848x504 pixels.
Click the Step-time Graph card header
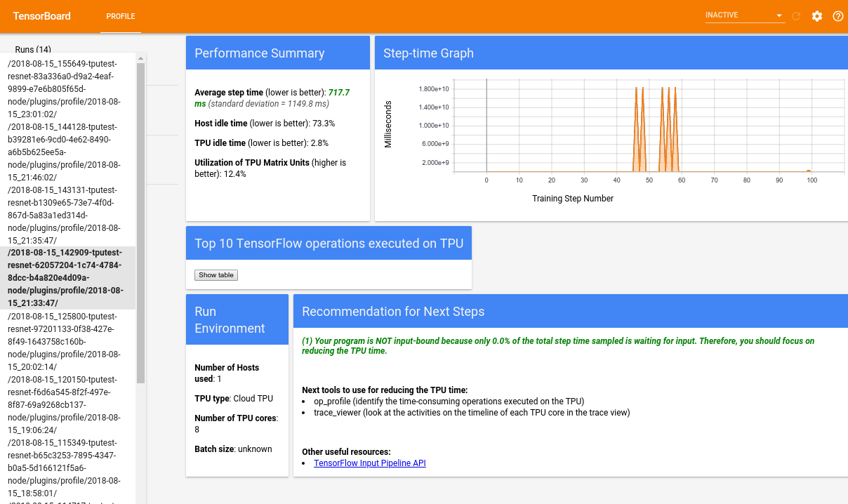tap(611, 53)
